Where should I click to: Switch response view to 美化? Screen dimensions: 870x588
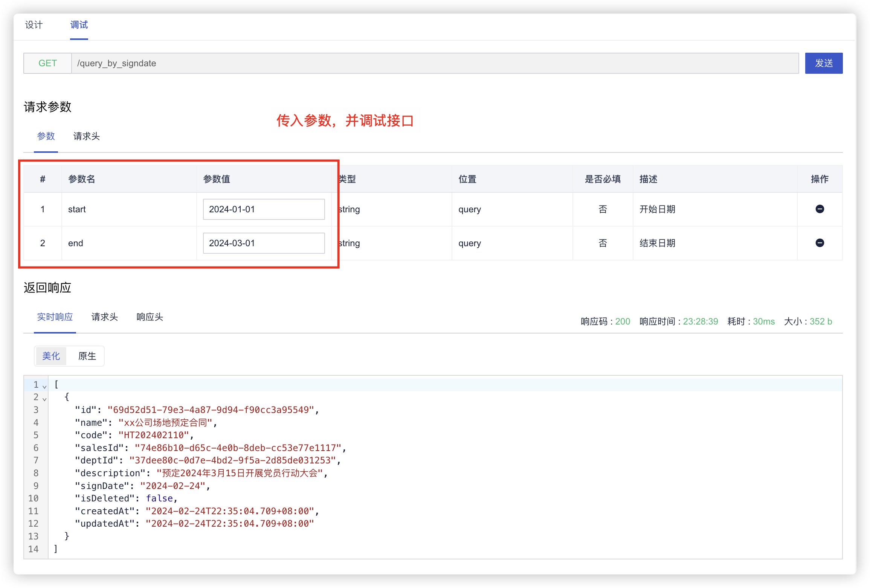[51, 356]
